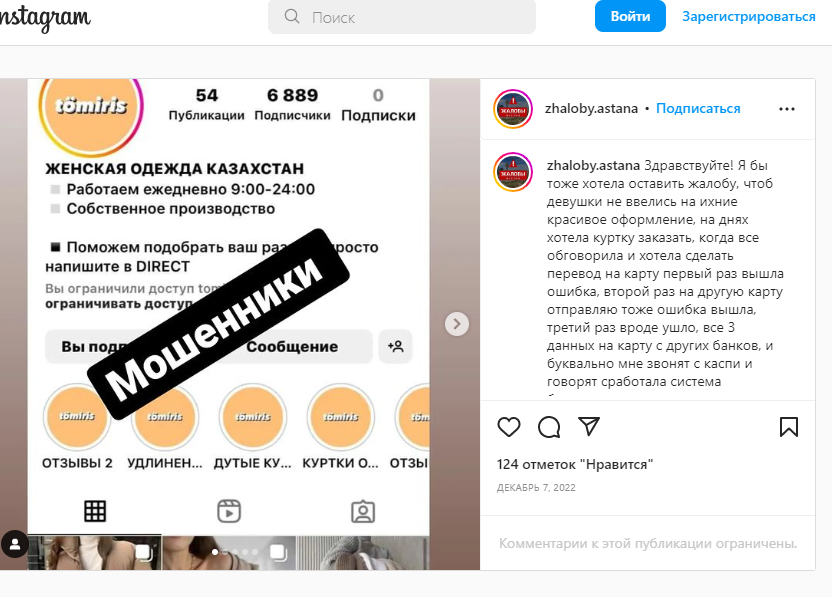This screenshot has height=597, width=832.
Task: Click zhaloby.astana username in caption
Action: click(x=593, y=166)
